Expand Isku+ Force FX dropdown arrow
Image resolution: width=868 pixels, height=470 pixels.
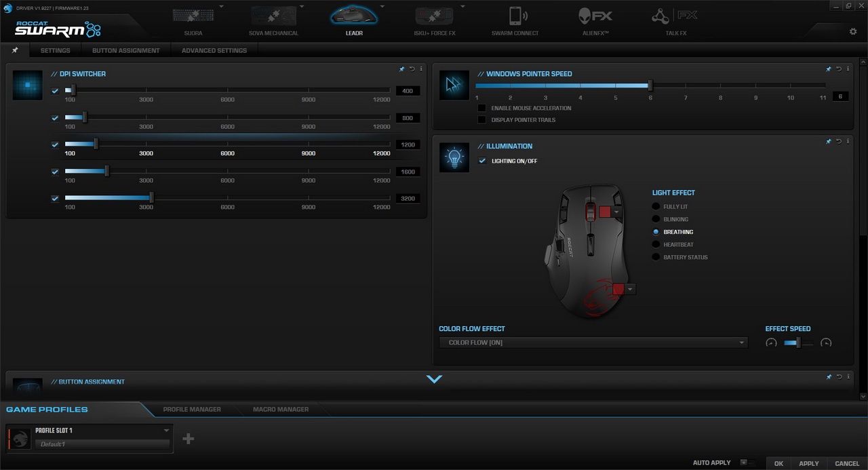pyautogui.click(x=462, y=7)
